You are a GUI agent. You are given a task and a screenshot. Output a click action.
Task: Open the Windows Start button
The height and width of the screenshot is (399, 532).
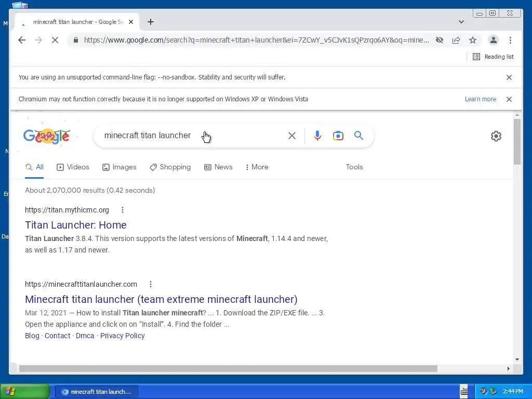point(25,392)
